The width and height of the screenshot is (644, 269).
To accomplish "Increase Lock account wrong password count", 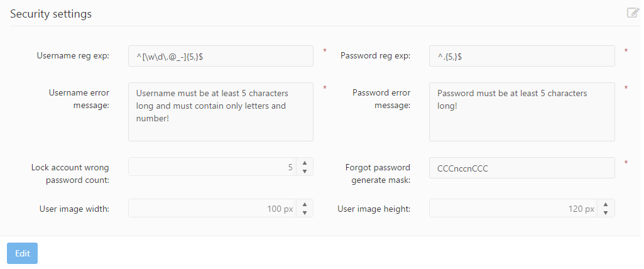I will coord(304,163).
